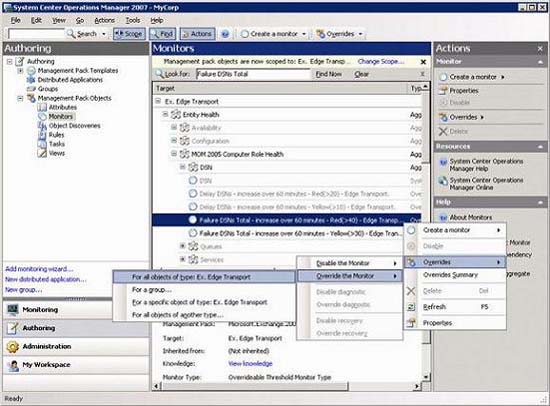The image size is (550, 406).
Task: Open the Create a monitor toolbar dropdown arrow
Action: point(304,34)
